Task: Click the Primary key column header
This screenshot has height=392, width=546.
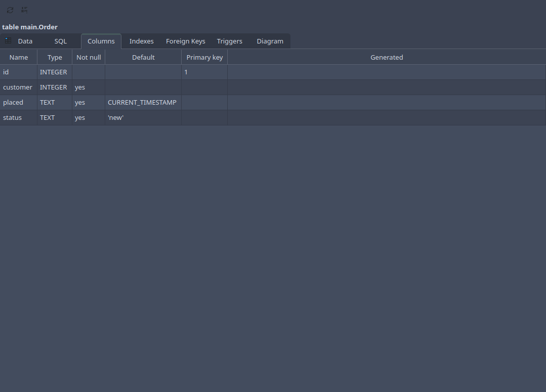Action: pos(204,58)
